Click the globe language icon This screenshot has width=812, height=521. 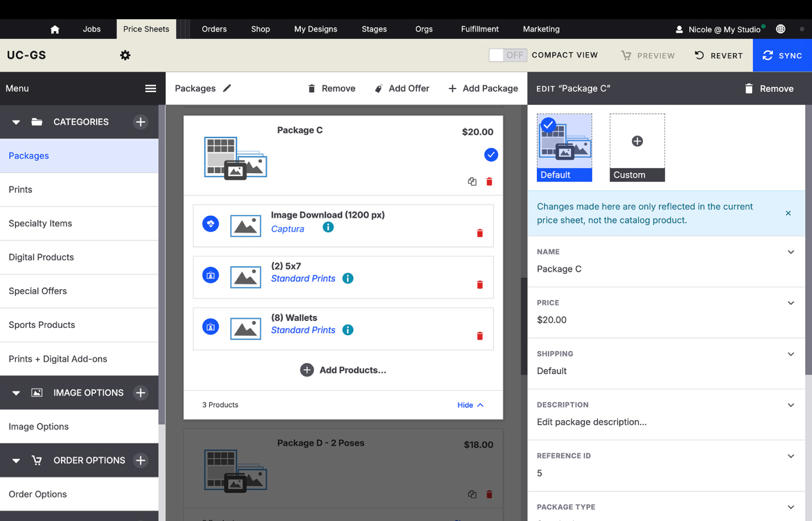coord(780,29)
